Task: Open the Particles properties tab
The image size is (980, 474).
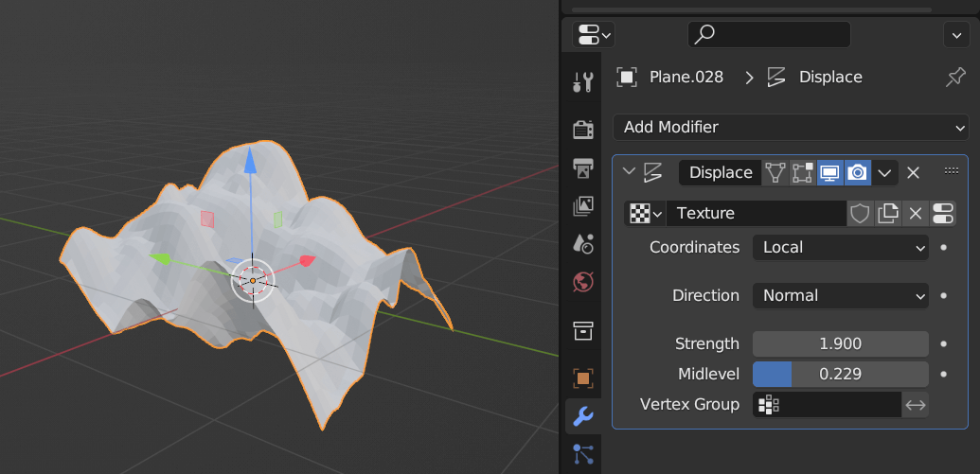Action: click(583, 454)
